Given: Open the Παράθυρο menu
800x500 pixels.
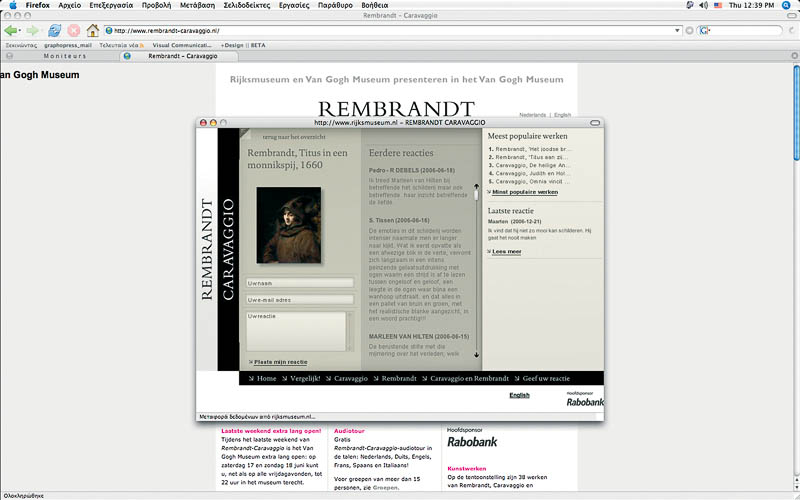Looking at the screenshot, I should pyautogui.click(x=335, y=5).
